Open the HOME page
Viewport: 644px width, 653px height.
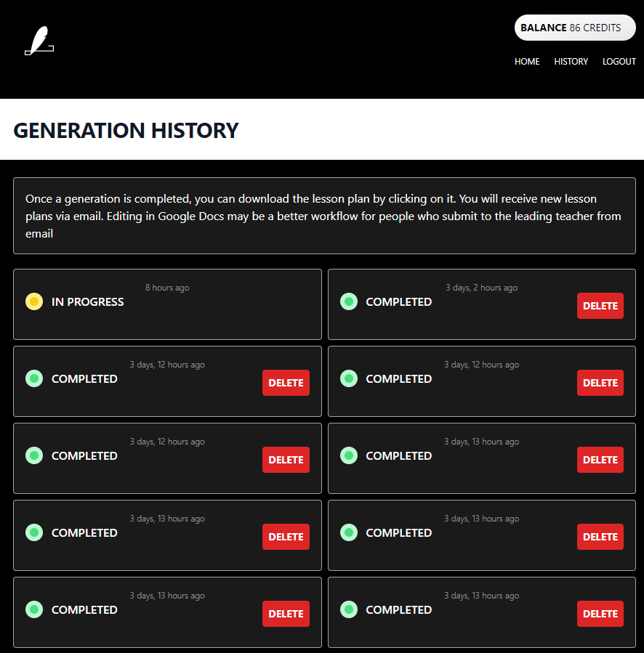click(527, 62)
